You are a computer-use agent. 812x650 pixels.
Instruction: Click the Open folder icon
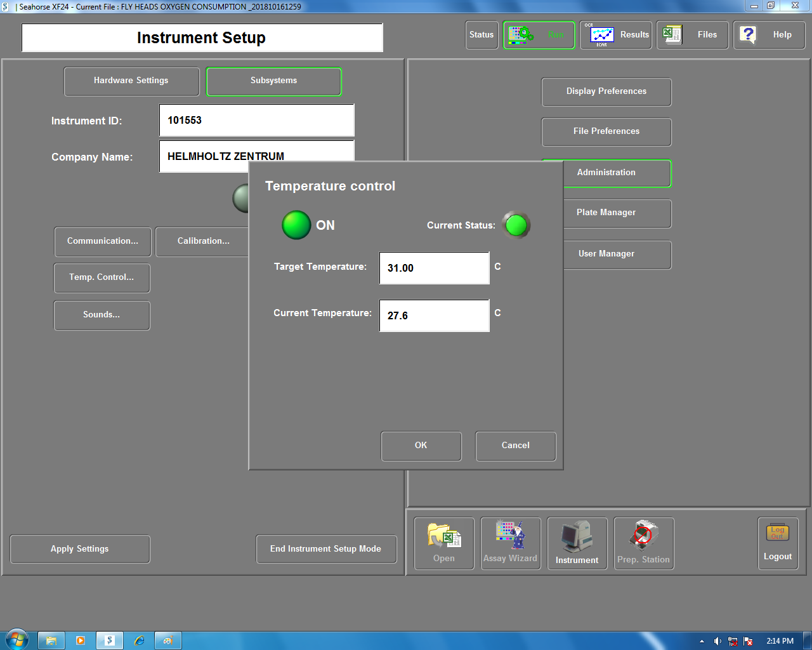pyautogui.click(x=444, y=543)
